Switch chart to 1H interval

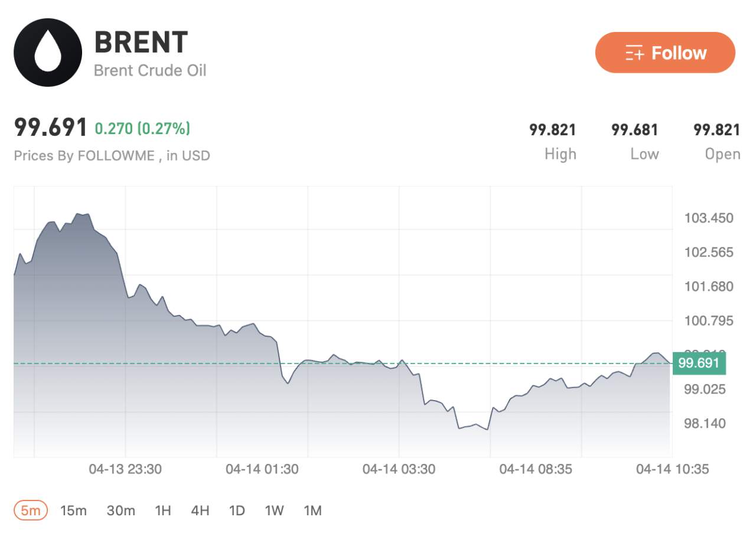point(162,511)
